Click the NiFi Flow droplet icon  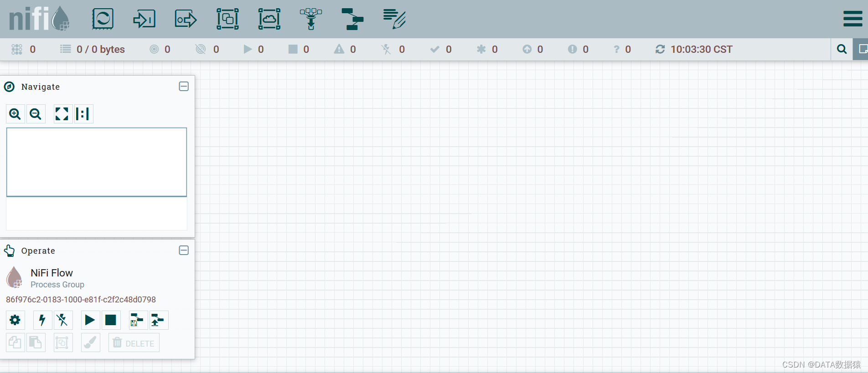coord(14,277)
